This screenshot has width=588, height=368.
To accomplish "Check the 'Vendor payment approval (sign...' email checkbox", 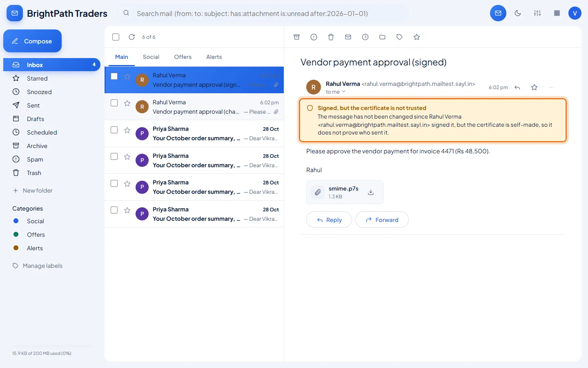I will (x=114, y=76).
